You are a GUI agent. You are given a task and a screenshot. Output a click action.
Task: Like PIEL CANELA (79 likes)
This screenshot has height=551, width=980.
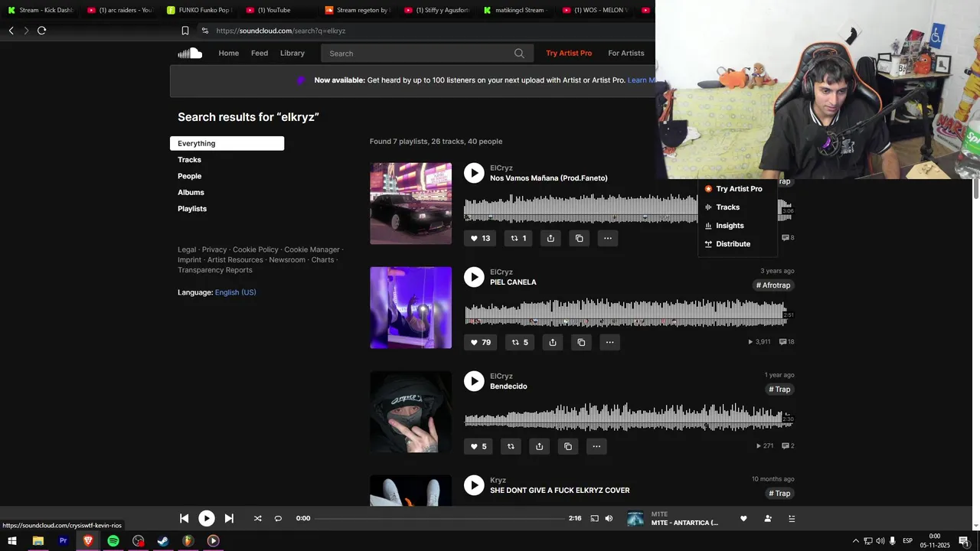click(481, 342)
